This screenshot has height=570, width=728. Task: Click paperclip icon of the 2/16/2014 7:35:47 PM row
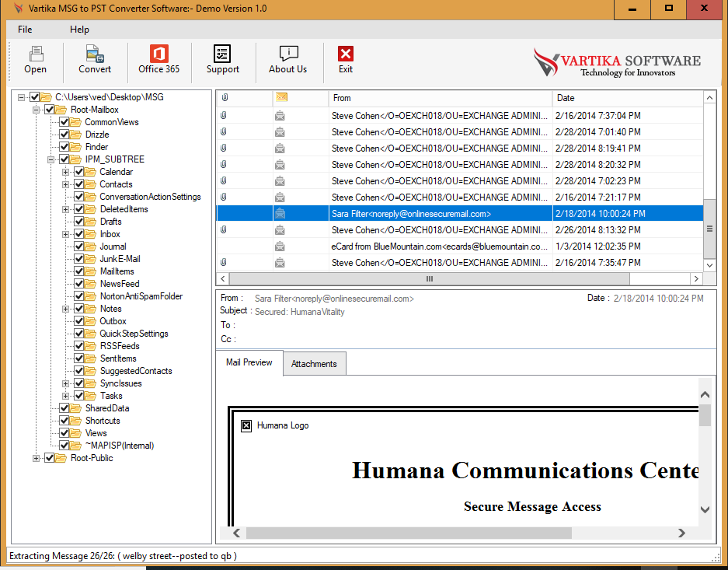click(223, 263)
